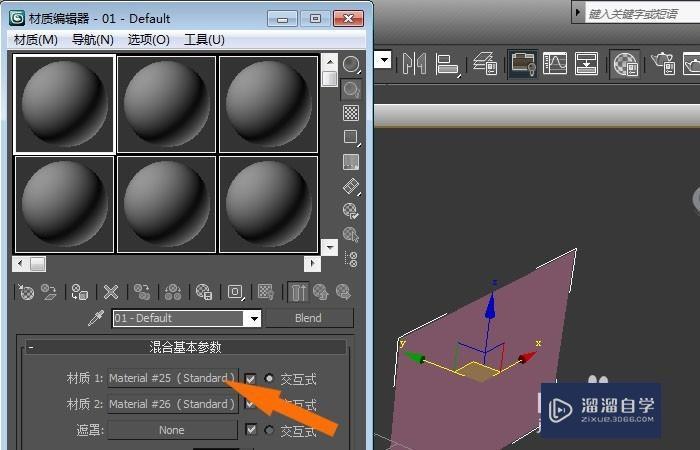Select the top-right sample slot sphere

(x=268, y=104)
